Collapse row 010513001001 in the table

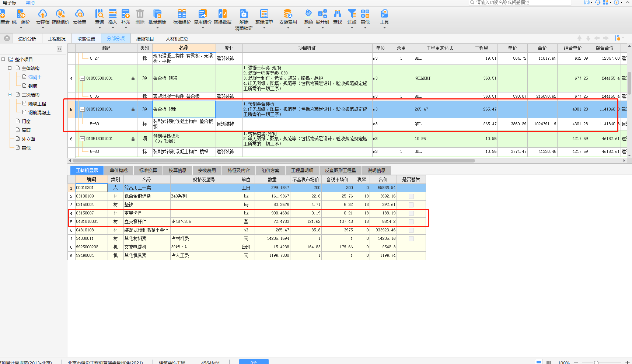[x=83, y=139]
